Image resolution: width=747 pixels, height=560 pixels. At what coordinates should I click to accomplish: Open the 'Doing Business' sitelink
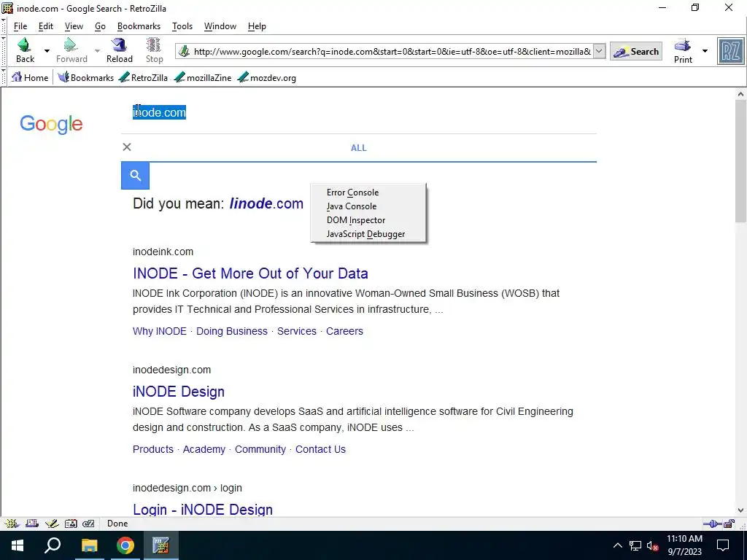tap(232, 331)
